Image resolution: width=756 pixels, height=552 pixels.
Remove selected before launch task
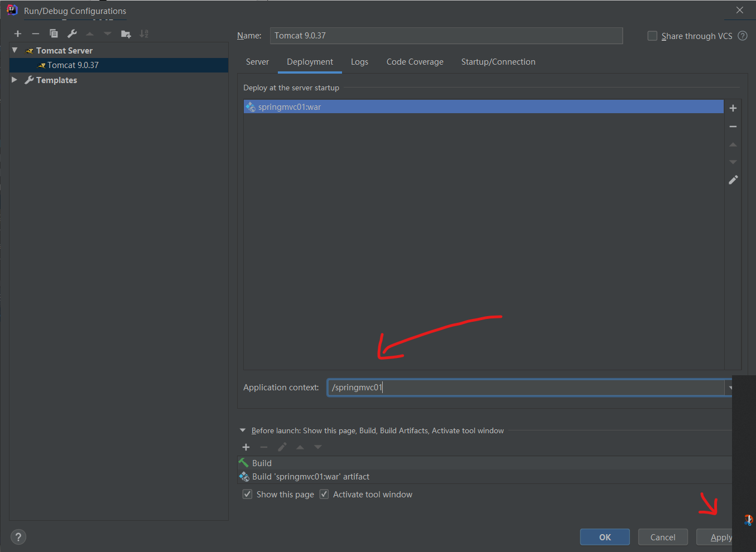click(x=264, y=447)
